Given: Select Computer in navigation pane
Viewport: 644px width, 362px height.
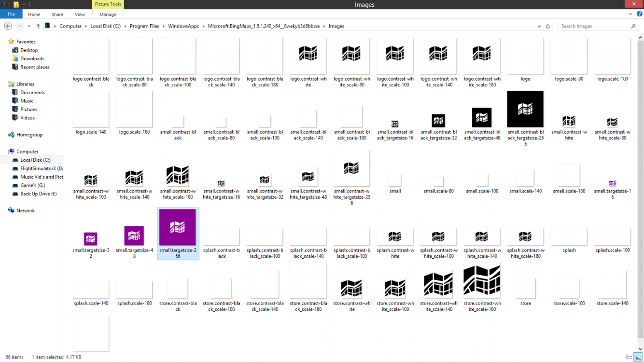Looking at the screenshot, I should 27,152.
